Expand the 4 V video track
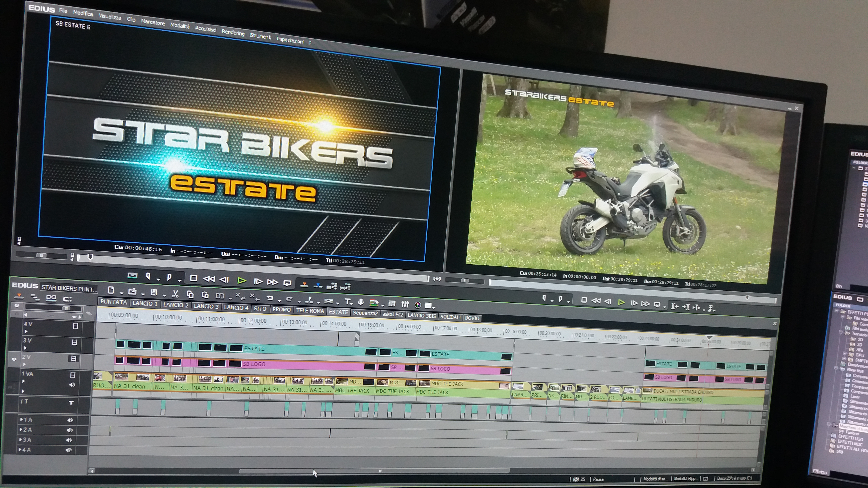Image resolution: width=868 pixels, height=488 pixels. click(x=26, y=331)
